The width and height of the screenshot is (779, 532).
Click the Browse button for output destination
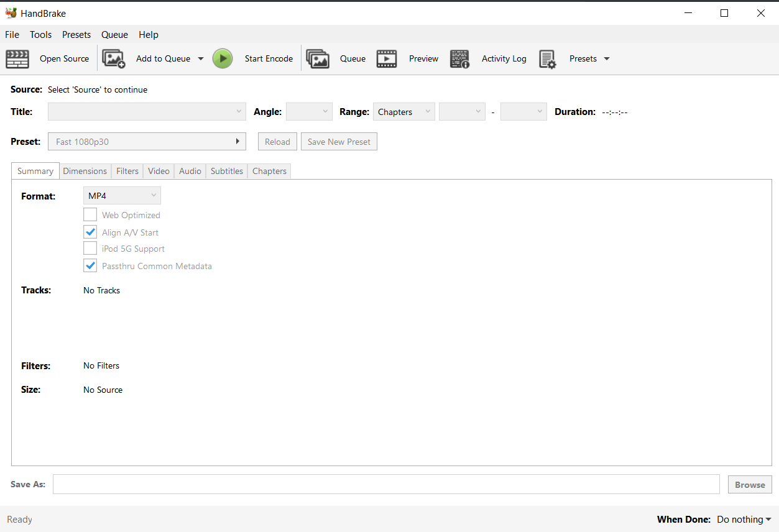pos(749,484)
